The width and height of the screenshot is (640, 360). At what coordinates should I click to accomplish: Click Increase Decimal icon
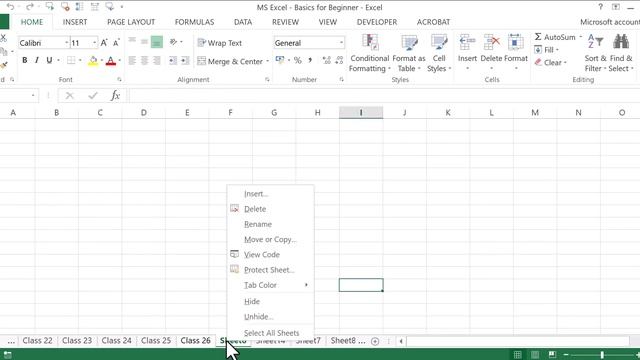pos(326,60)
